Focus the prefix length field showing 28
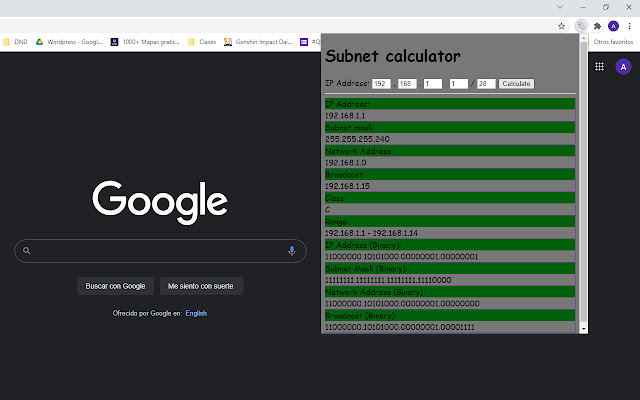This screenshot has width=640, height=400. click(486, 84)
